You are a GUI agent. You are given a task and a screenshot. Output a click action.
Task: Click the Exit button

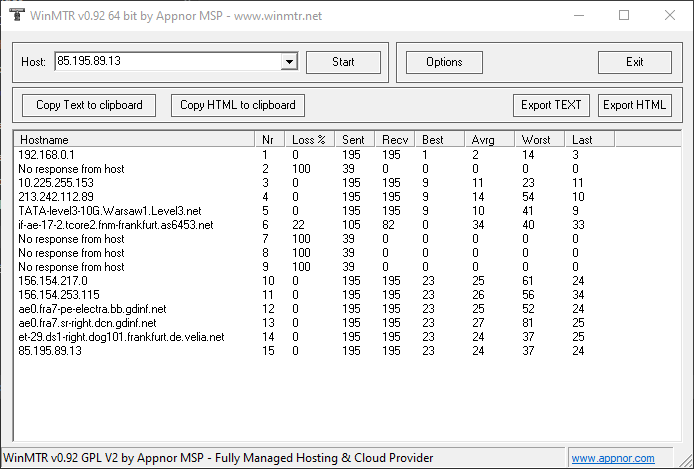(x=634, y=62)
